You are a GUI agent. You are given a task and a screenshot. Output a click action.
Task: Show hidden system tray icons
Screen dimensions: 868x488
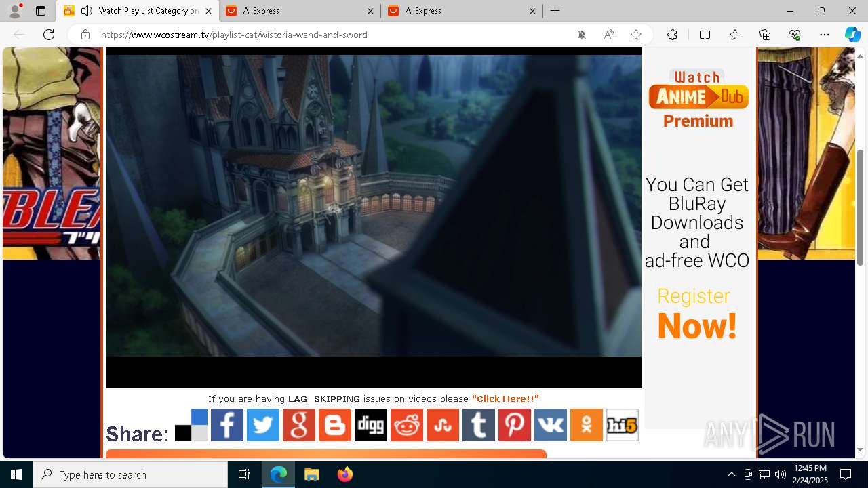coord(731,474)
